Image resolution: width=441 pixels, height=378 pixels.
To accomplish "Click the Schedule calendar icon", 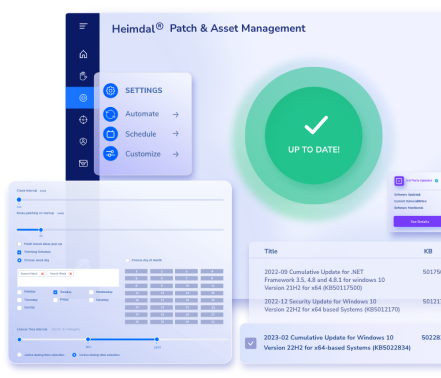I will coord(110,134).
